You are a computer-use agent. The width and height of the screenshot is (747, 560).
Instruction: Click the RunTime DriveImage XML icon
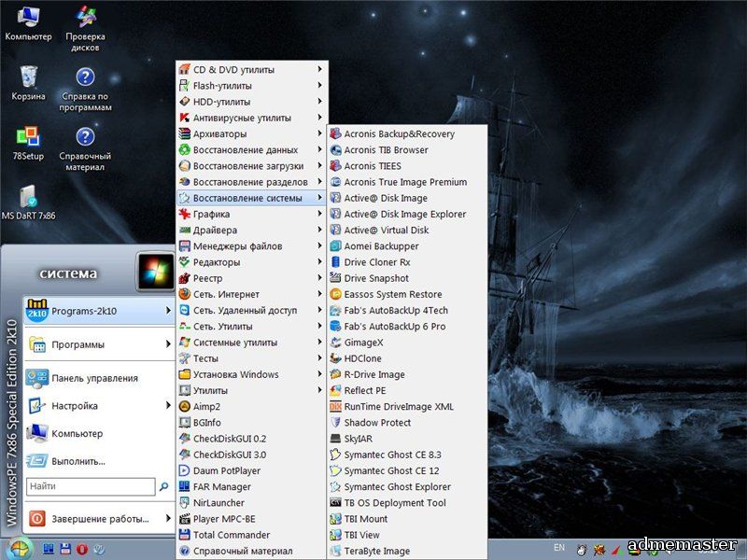tap(335, 406)
